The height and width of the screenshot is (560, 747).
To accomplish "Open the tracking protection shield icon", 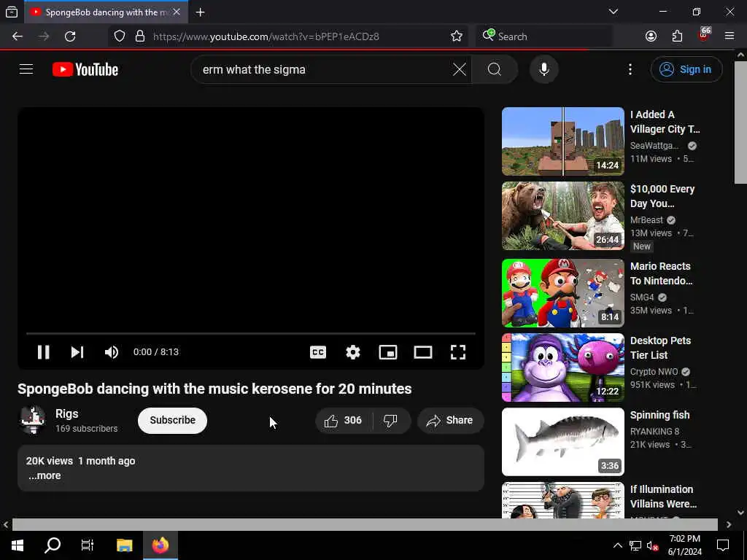I will pyautogui.click(x=120, y=36).
